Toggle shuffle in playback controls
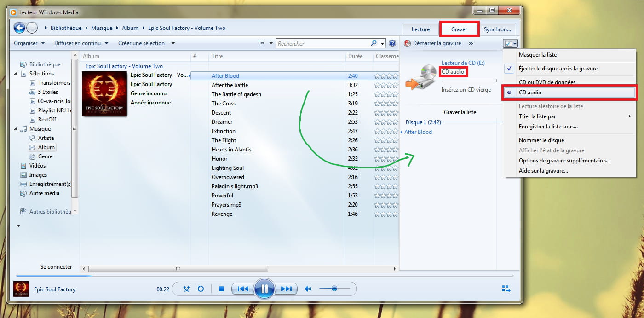644x318 pixels. 186,289
